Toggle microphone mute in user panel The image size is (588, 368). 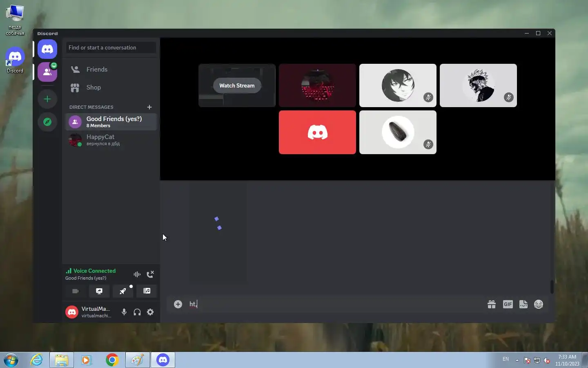point(124,312)
